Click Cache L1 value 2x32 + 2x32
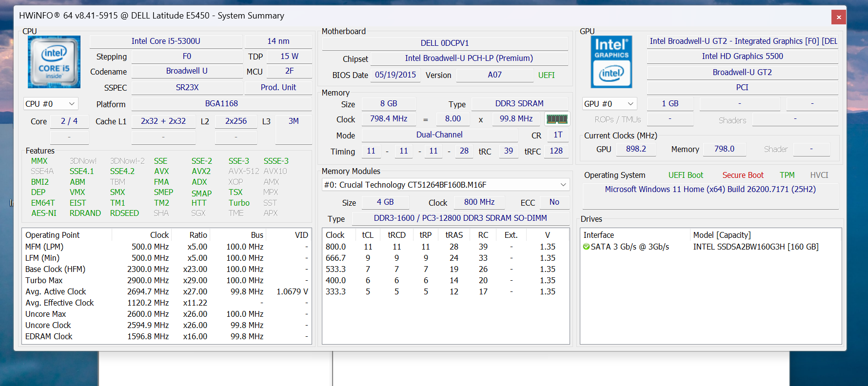Screen dimensions: 868x386 coord(163,121)
